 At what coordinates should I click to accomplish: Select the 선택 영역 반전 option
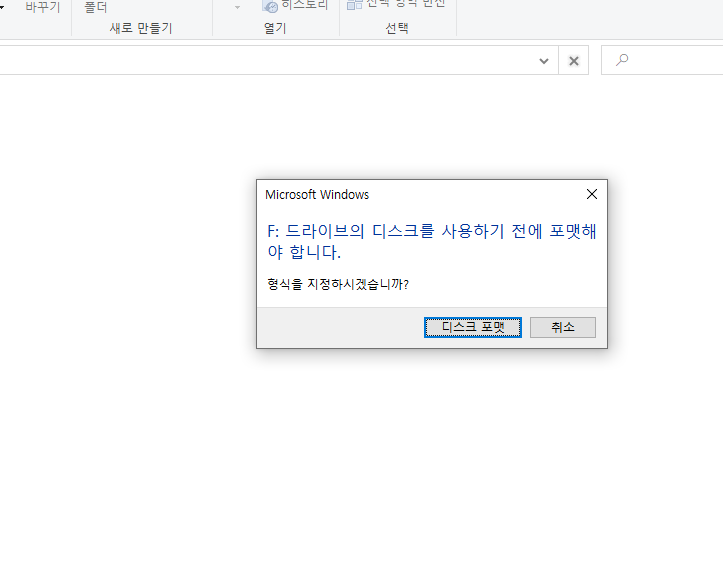coord(396,4)
